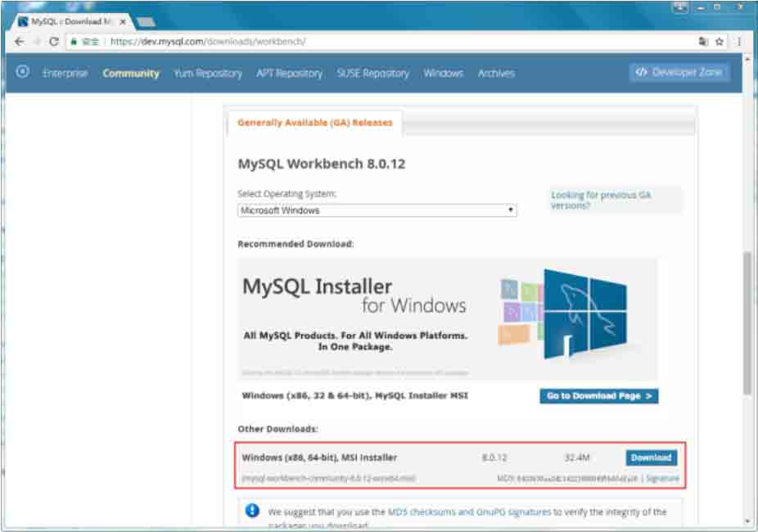Expand the Select Operating System dropdown
The width and height of the screenshot is (758, 532).
pyautogui.click(x=377, y=210)
